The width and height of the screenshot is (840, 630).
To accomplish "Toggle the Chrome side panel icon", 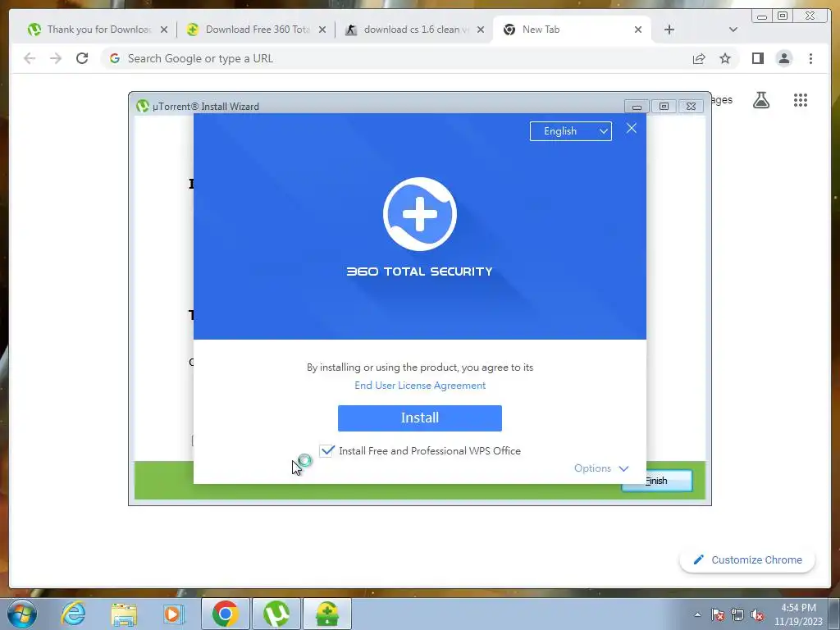I will pos(757,58).
